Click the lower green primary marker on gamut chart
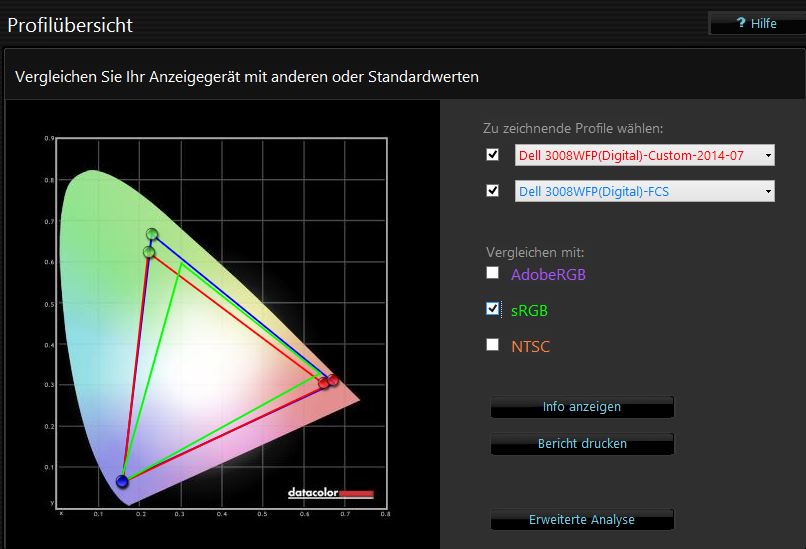Image resolution: width=806 pixels, height=549 pixels. point(149,252)
